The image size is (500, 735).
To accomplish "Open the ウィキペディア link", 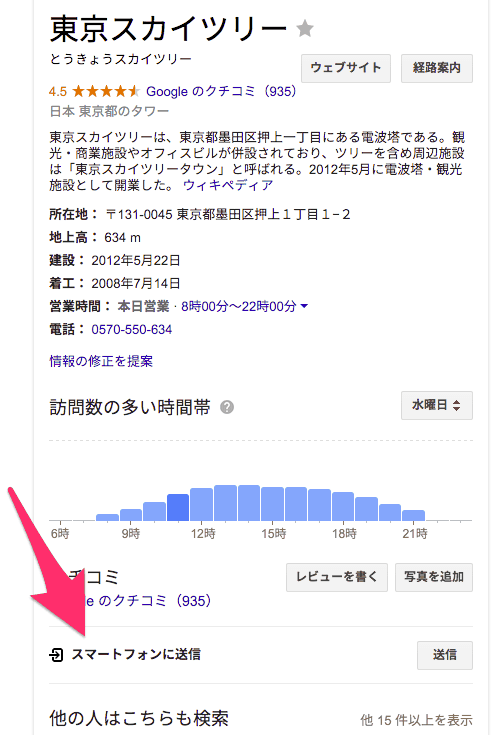I will [x=228, y=185].
